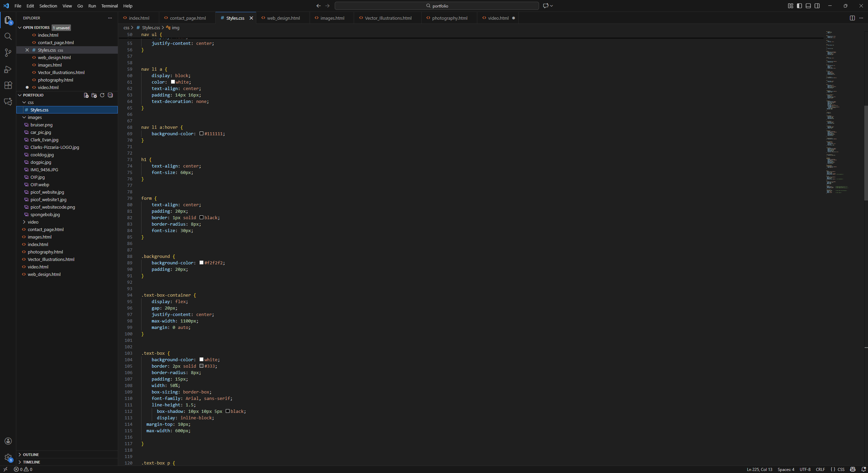
Task: Go back using the navigation arrow
Action: pyautogui.click(x=318, y=6)
